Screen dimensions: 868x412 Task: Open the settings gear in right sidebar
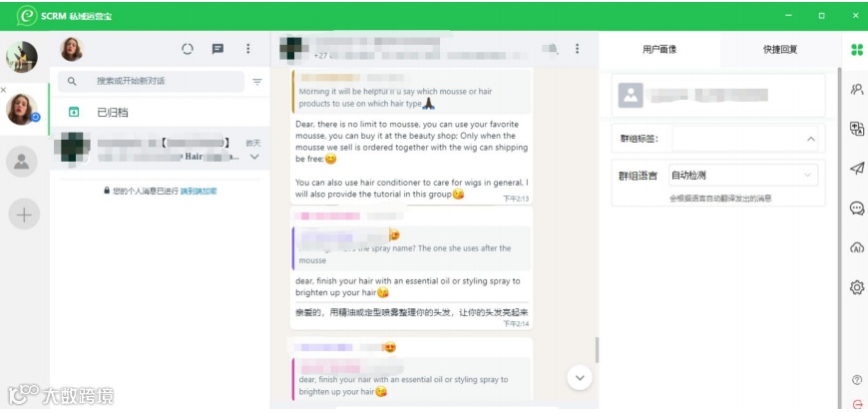click(856, 287)
